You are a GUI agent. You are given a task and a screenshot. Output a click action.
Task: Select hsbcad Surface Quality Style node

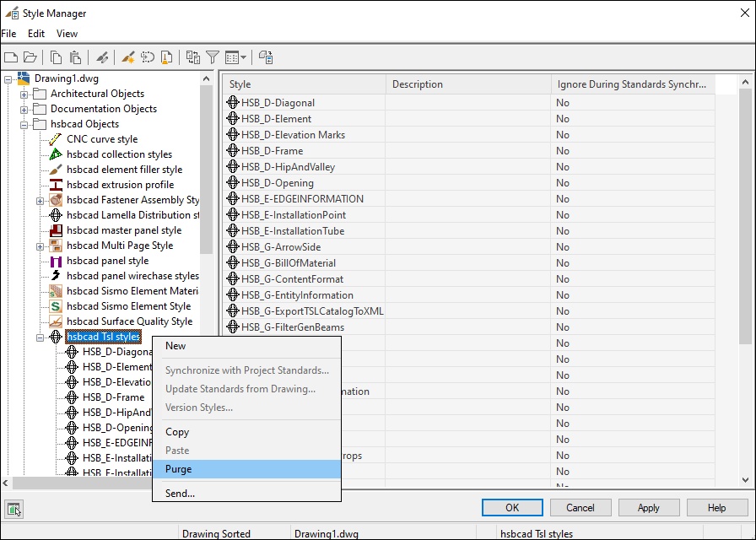click(129, 321)
